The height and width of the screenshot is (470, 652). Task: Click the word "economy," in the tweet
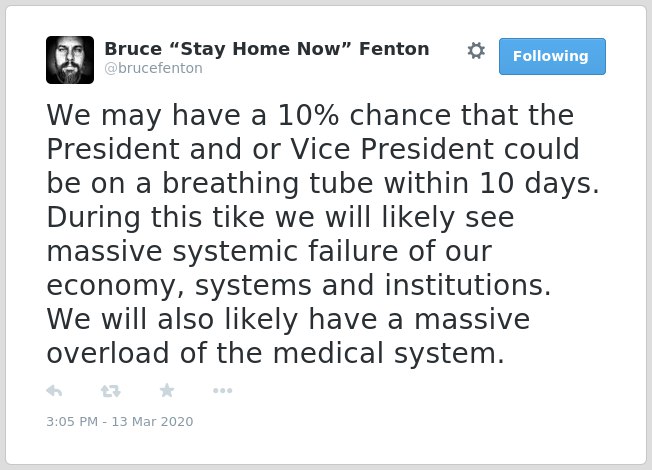(x=116, y=287)
